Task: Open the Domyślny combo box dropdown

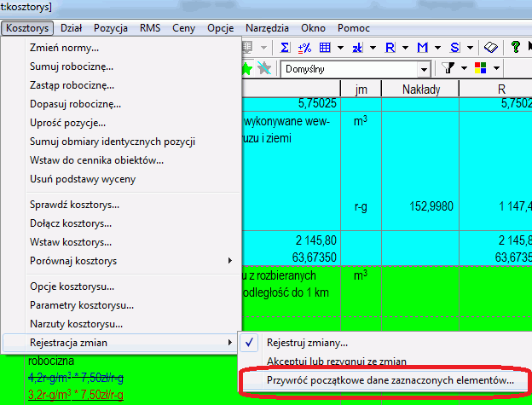Action: pos(423,68)
